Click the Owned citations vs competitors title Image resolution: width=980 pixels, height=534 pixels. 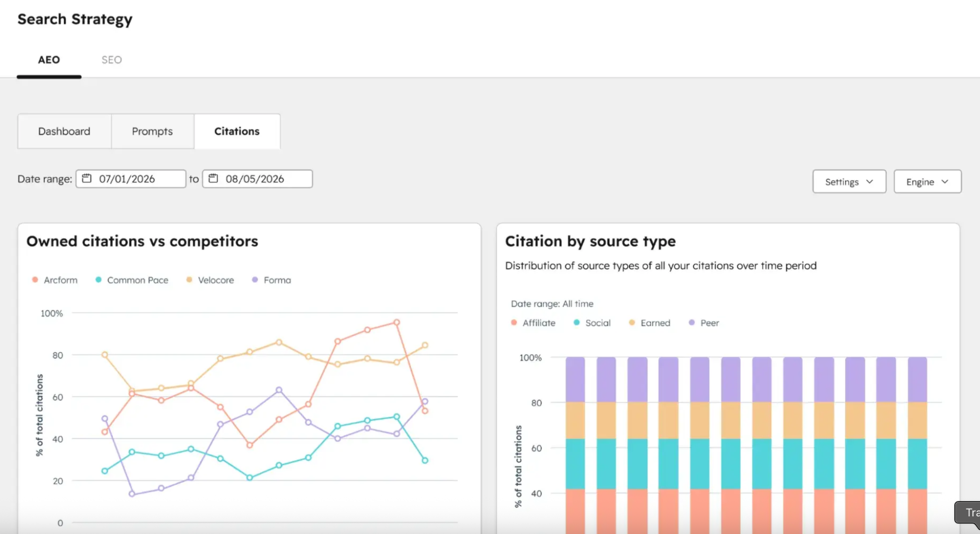point(142,241)
